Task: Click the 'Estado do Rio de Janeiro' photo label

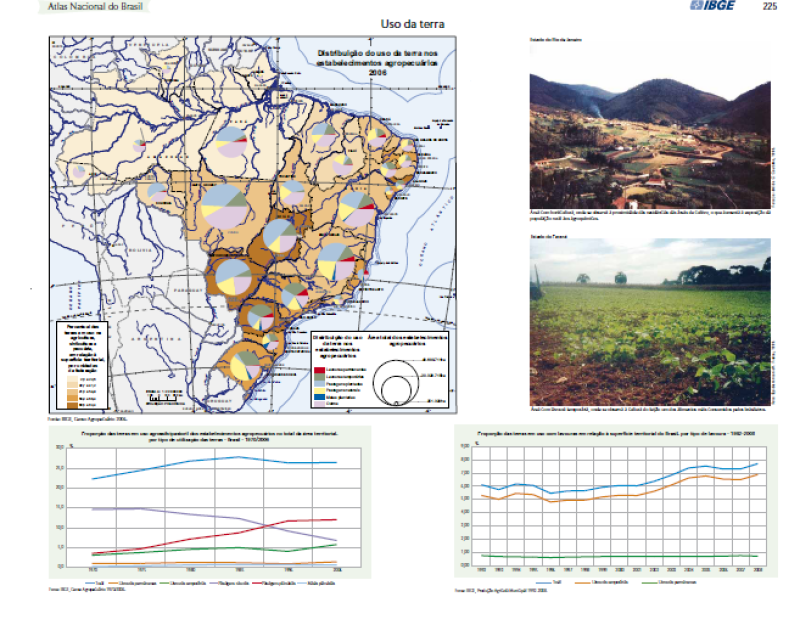Action: [556, 39]
